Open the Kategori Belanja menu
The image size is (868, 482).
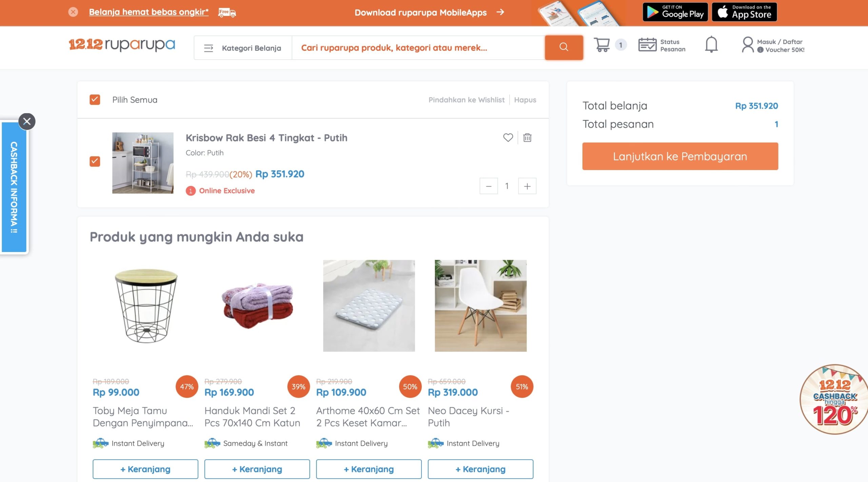243,48
